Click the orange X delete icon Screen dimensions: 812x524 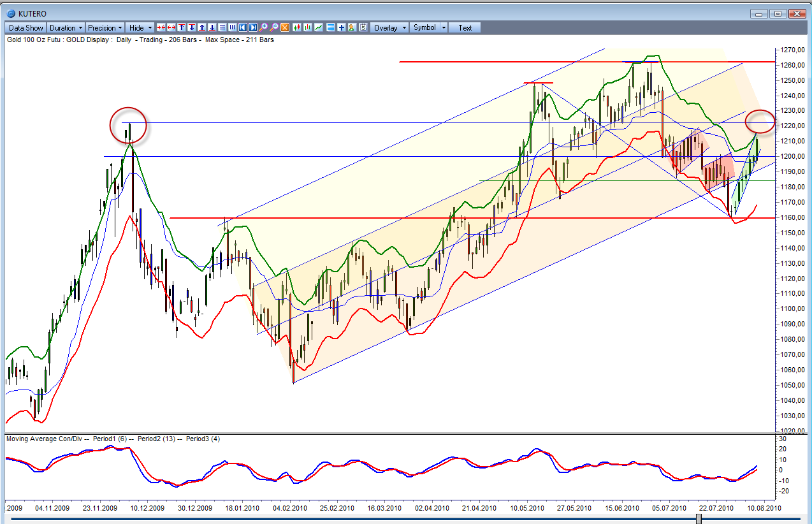click(x=285, y=27)
